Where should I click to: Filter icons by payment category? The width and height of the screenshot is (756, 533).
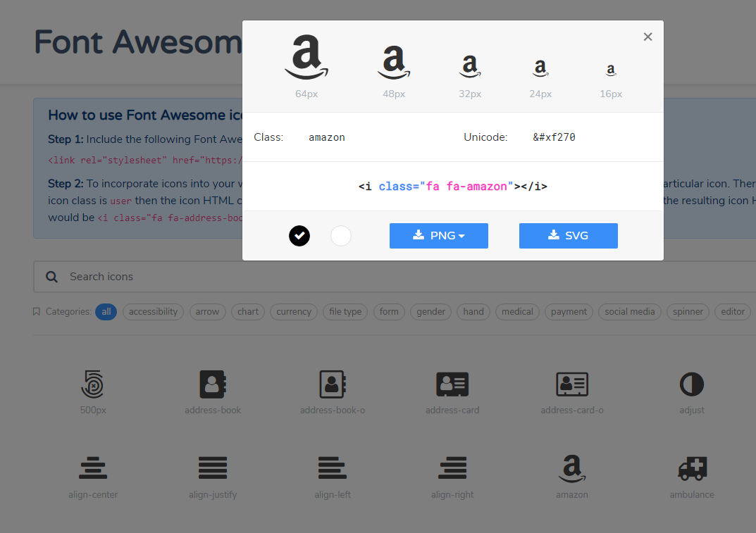click(569, 312)
